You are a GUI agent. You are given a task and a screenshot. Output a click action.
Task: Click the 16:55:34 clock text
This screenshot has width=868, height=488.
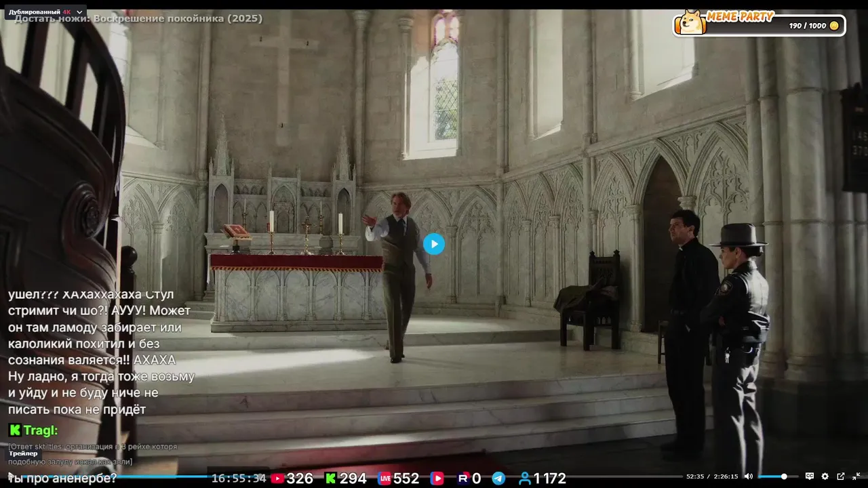[x=239, y=479]
